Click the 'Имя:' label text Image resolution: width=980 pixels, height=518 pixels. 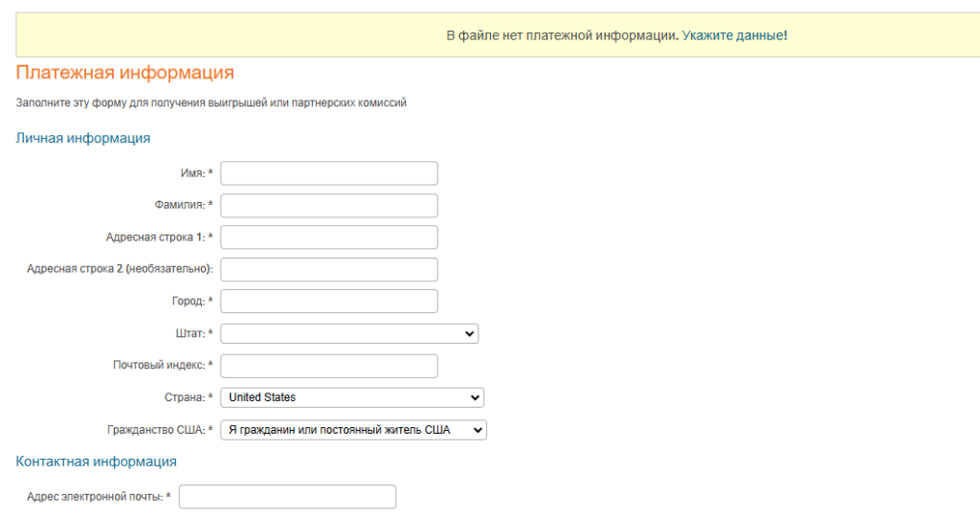[x=192, y=173]
